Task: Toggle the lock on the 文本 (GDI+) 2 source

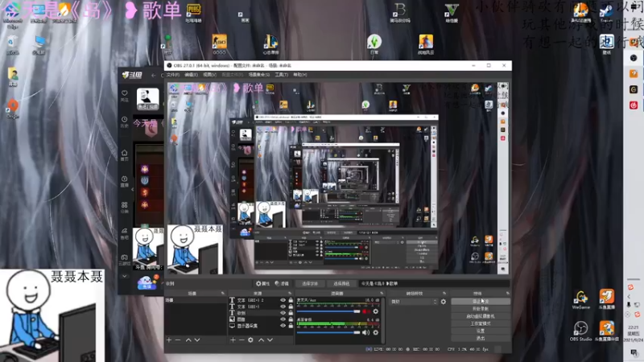Action: tap(291, 300)
